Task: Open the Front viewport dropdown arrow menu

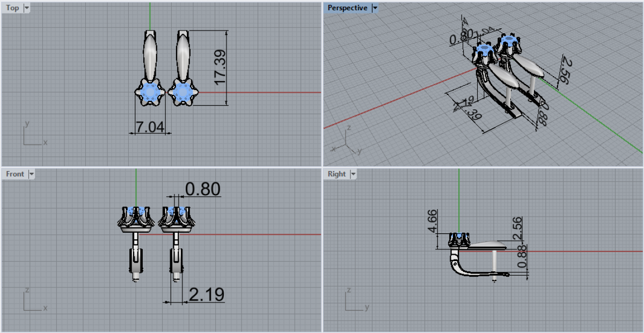Action: coord(32,174)
